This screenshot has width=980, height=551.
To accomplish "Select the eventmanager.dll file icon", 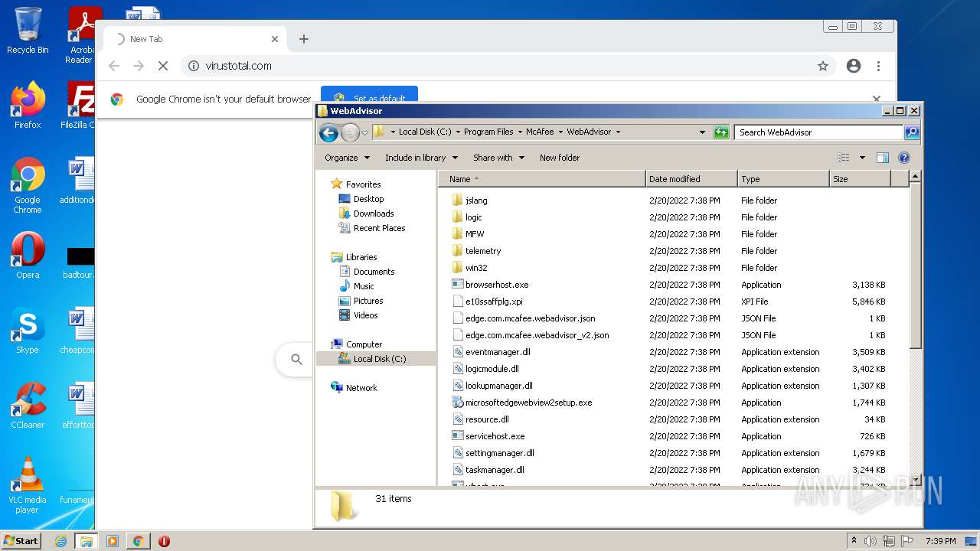I will 458,352.
